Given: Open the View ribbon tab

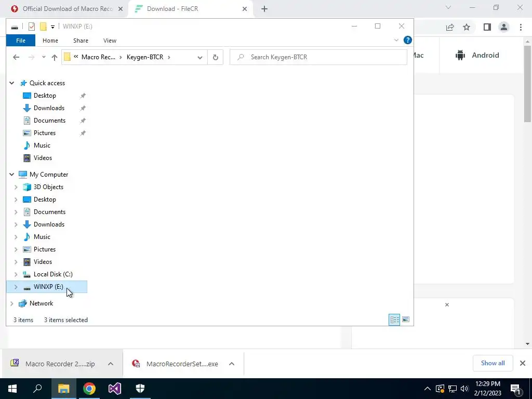Looking at the screenshot, I should click(110, 41).
